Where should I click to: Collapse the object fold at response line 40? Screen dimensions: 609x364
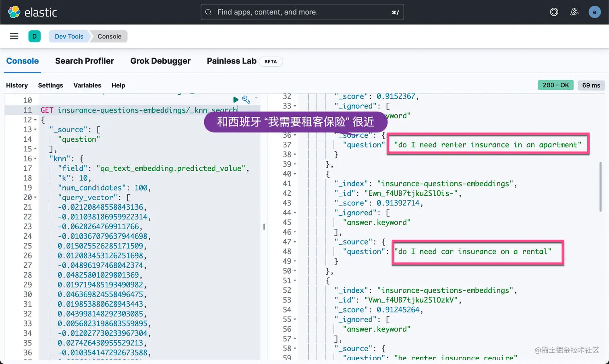[x=295, y=174]
